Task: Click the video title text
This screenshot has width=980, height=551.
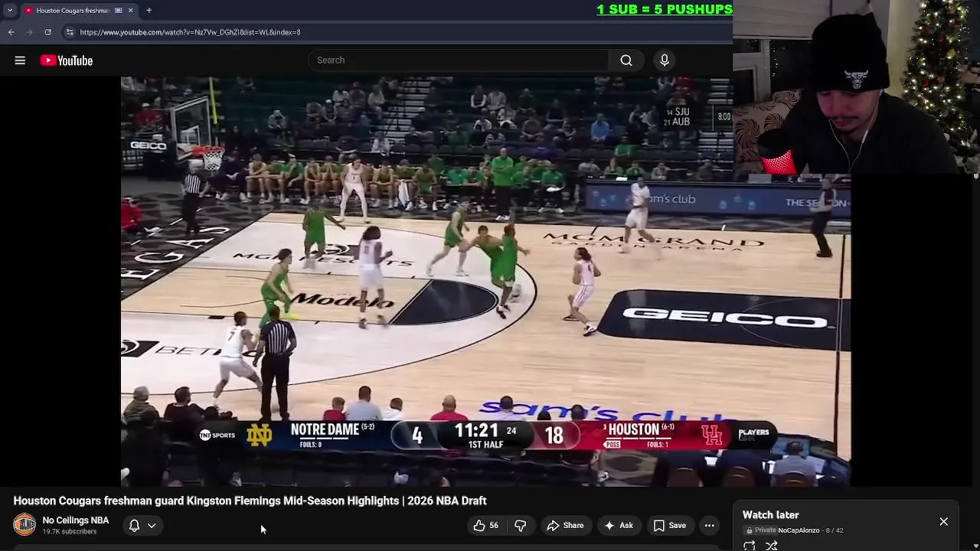Action: pyautogui.click(x=250, y=500)
